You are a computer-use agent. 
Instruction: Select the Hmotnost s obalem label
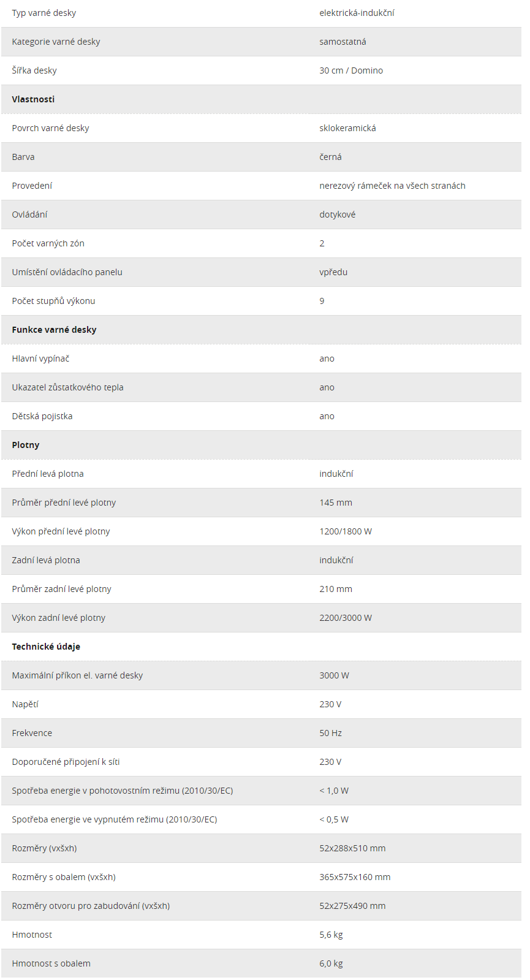(x=51, y=963)
